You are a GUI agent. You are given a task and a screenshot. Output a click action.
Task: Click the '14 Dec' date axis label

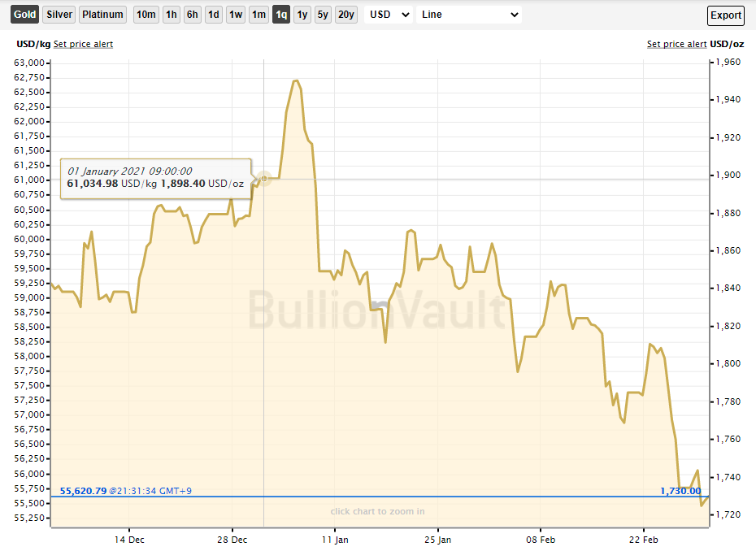[x=129, y=540]
